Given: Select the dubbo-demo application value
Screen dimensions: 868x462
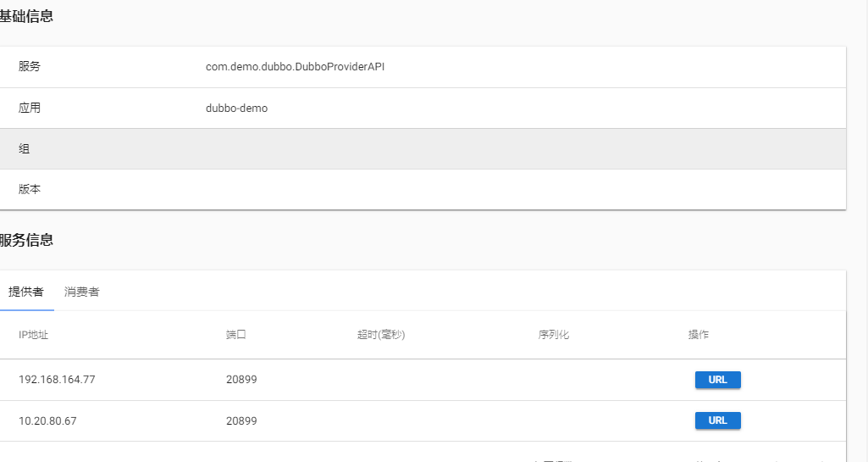Looking at the screenshot, I should click(x=236, y=108).
